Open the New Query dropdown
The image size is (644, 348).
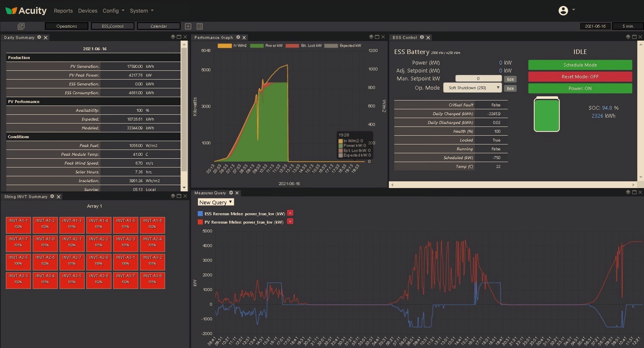click(x=216, y=202)
